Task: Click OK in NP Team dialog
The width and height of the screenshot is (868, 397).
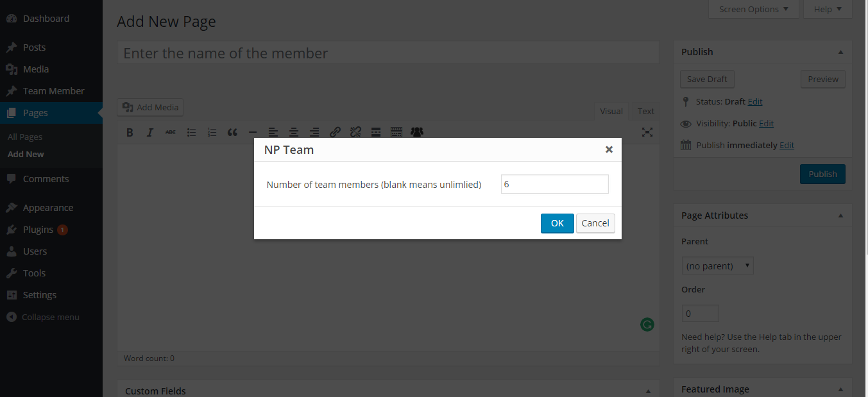Action: pos(557,223)
